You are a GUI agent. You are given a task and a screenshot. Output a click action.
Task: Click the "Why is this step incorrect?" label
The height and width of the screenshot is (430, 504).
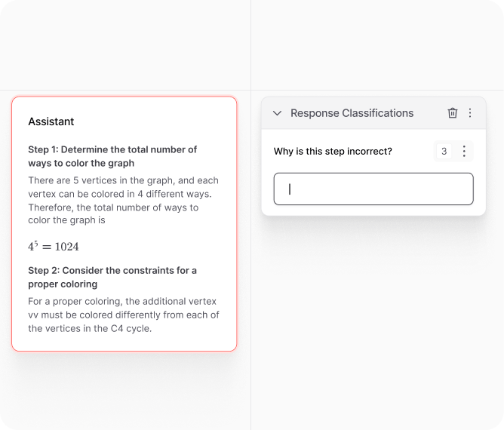click(x=333, y=152)
